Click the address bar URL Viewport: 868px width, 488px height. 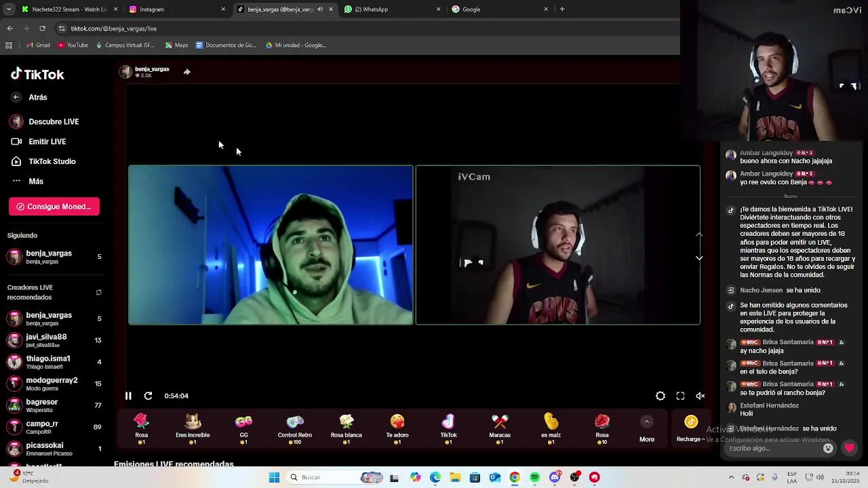[114, 28]
